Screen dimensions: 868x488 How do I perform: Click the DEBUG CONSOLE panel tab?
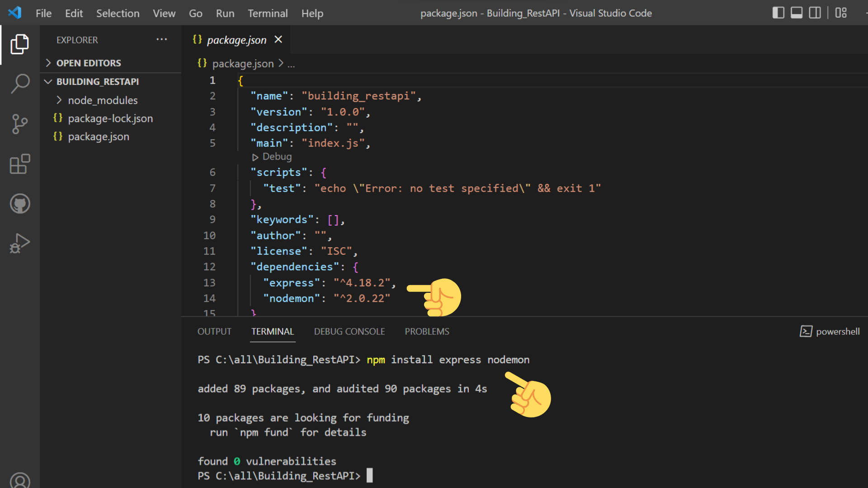tap(349, 331)
